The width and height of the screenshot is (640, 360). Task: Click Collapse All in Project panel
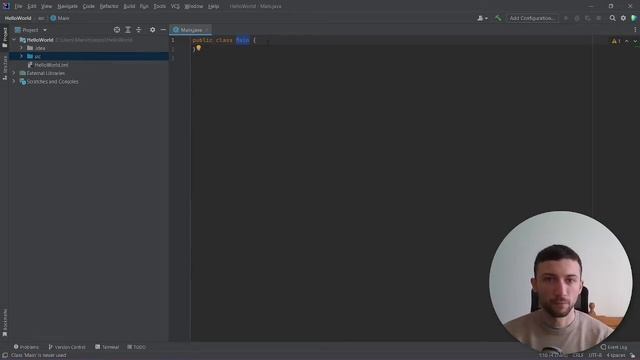(138, 30)
